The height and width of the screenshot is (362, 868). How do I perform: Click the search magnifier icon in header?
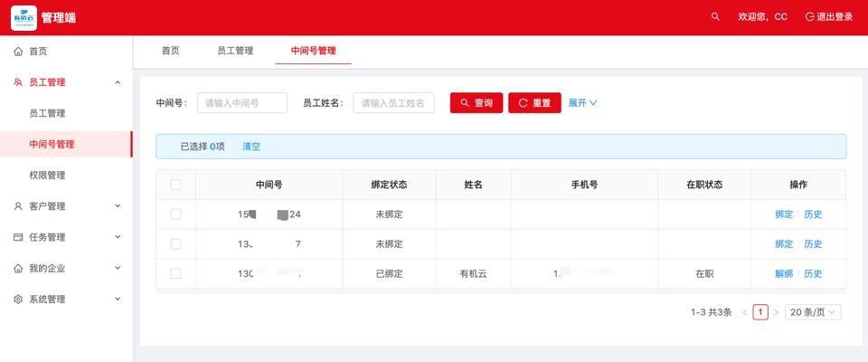(x=715, y=17)
